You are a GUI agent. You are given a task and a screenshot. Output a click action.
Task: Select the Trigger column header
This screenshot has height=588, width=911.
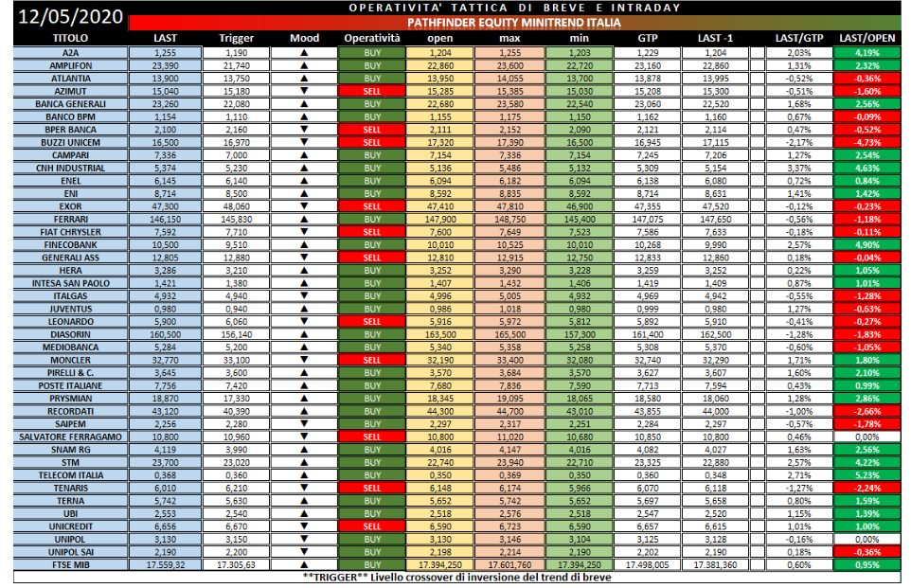coord(236,38)
